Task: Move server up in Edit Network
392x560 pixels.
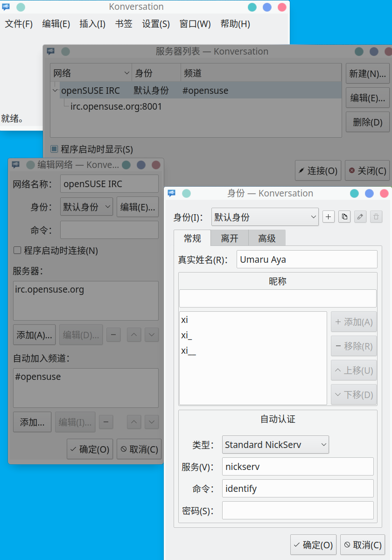Action: (x=134, y=335)
